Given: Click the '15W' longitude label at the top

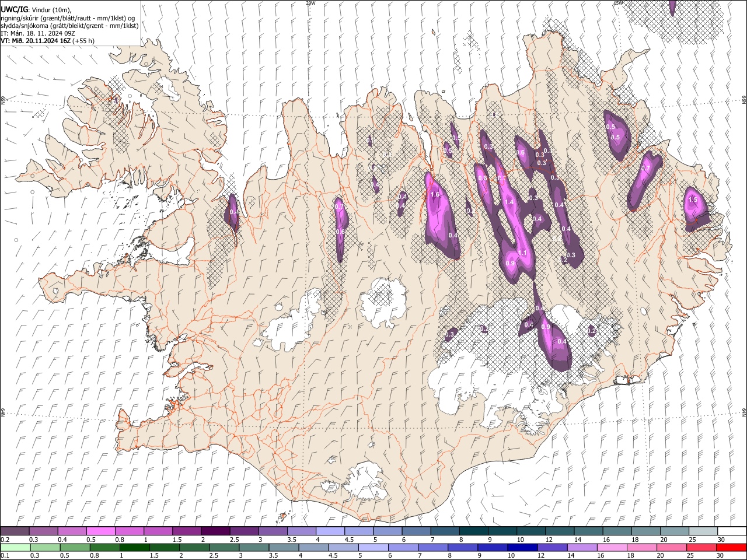Looking at the screenshot, I should click(x=618, y=3).
